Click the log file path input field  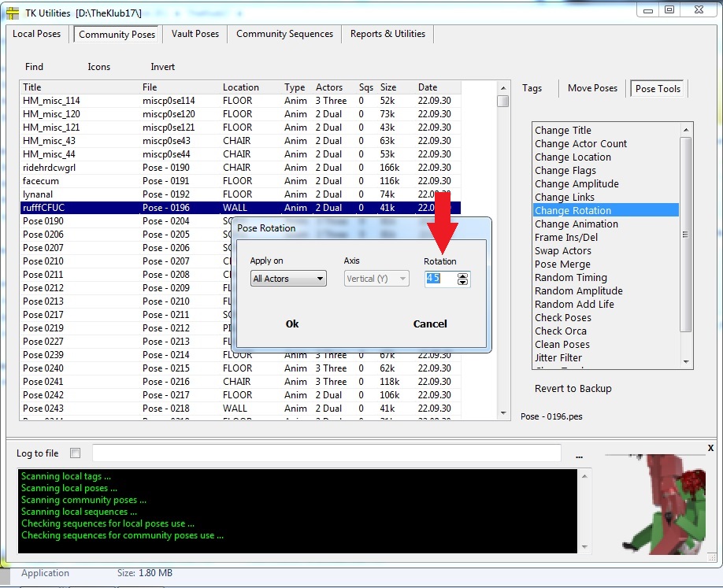tap(327, 453)
